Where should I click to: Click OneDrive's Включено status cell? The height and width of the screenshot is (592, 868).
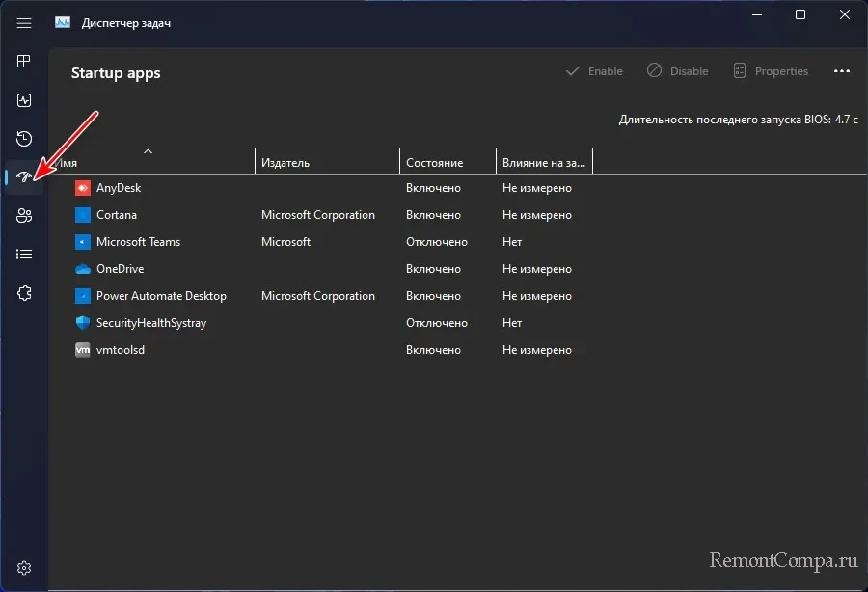(x=433, y=269)
